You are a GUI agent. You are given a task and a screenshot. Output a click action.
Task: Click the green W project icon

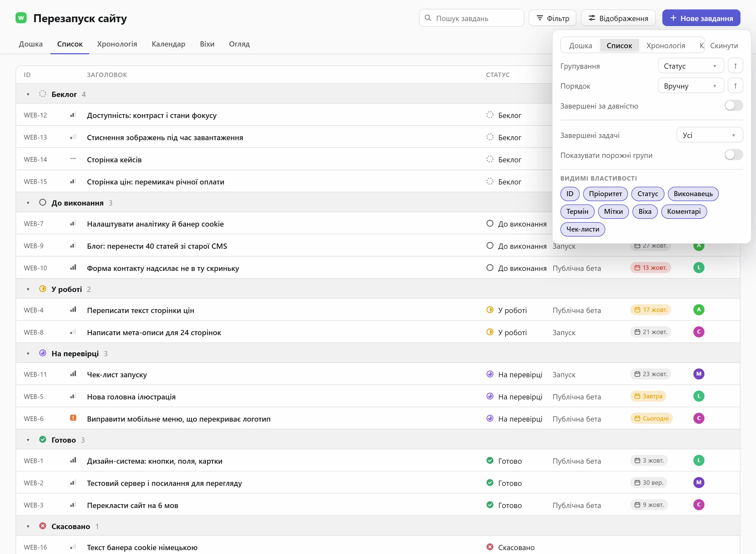pyautogui.click(x=21, y=18)
